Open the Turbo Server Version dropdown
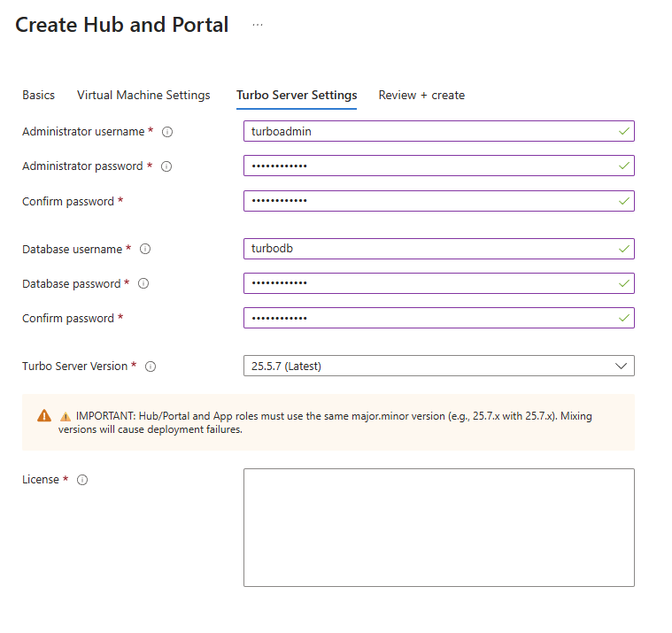This screenshot has height=633, width=672. click(x=438, y=366)
